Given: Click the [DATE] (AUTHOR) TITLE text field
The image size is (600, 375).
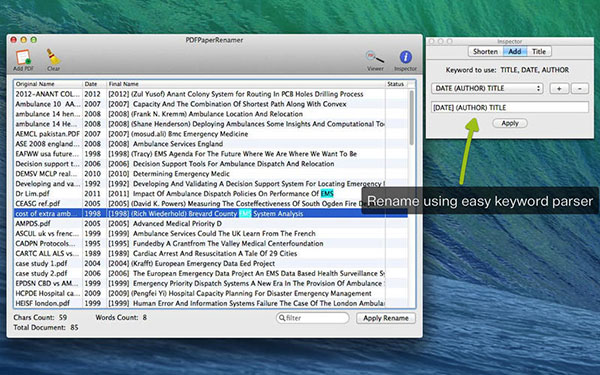Looking at the screenshot, I should pos(510,108).
